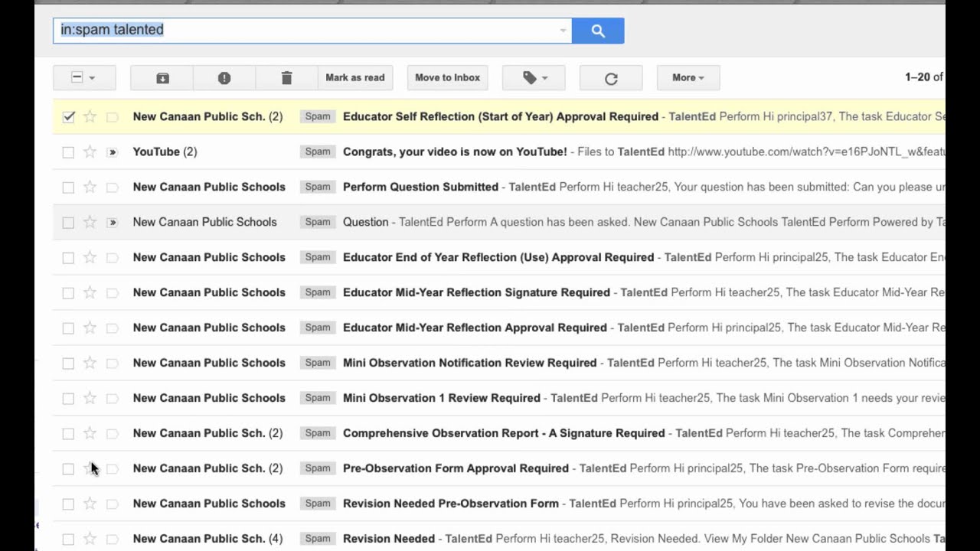Open Comprehensive Observation Report - A Signature Required
The image size is (980, 551).
(x=504, y=433)
